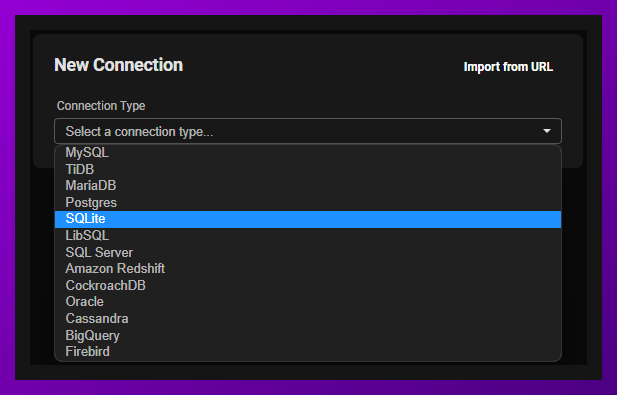617x395 pixels.
Task: Choose the highlighted SQLite option
Action: coord(308,219)
